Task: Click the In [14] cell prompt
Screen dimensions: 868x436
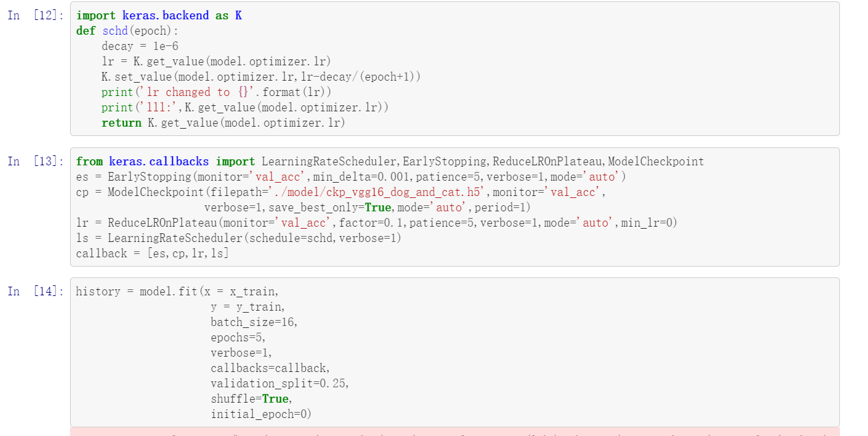Action: point(35,291)
